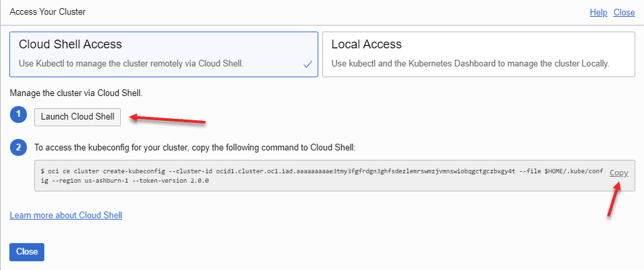644x270 pixels.
Task: Click the blue Close button at bottom
Action: (x=27, y=252)
